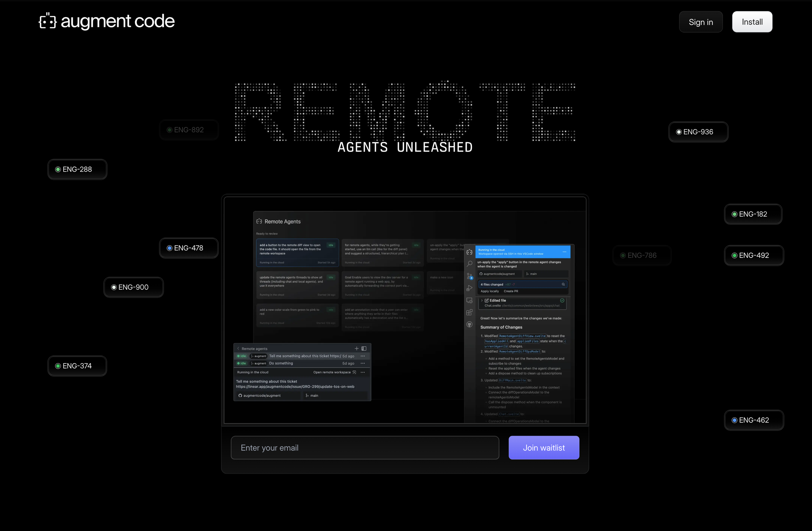Image resolution: width=812 pixels, height=531 pixels.
Task: Open the Extensions icon in the sidebar
Action: [x=469, y=312]
